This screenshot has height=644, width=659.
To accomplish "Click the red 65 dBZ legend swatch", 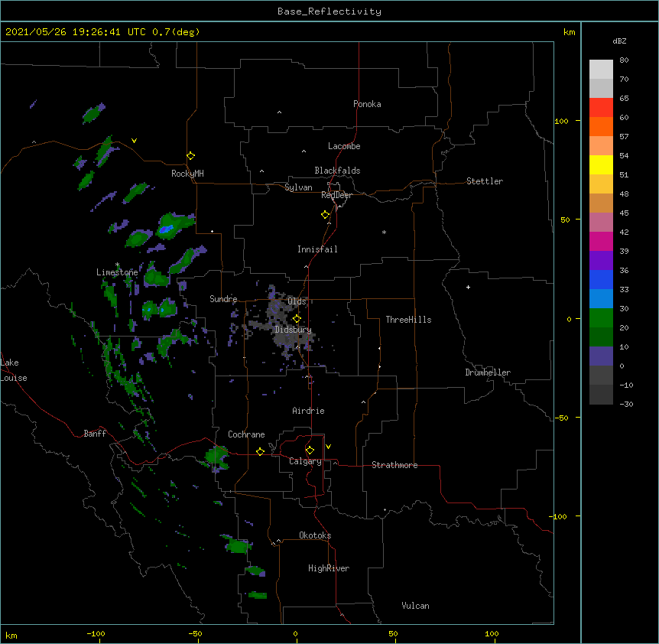I will [x=601, y=107].
